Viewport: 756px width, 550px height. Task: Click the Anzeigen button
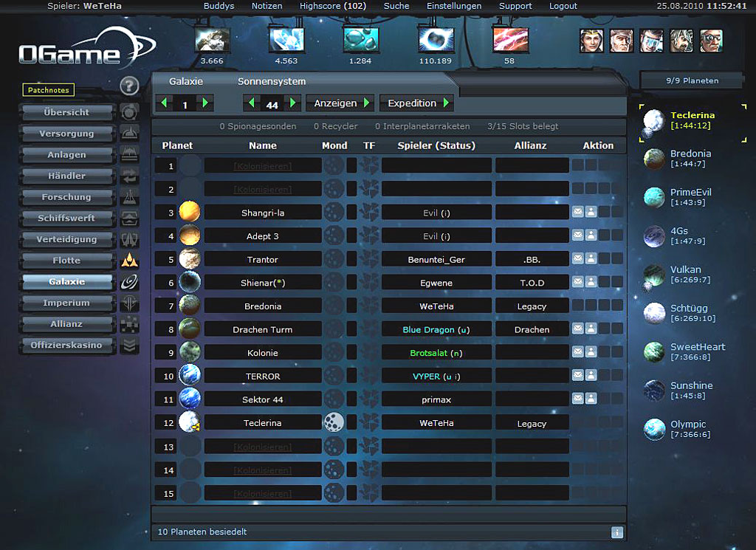340,103
